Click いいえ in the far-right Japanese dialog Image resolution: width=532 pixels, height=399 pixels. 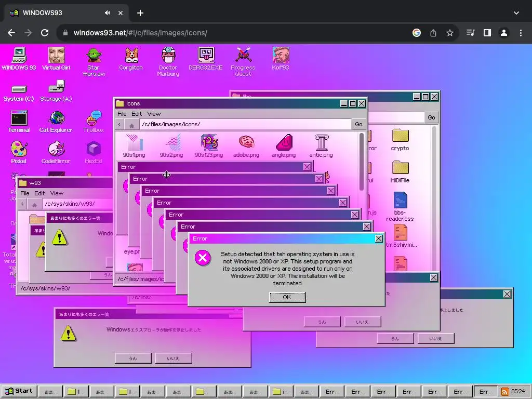436,339
